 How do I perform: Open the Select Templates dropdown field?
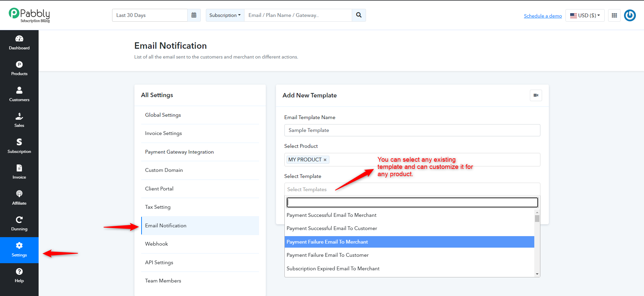[412, 189]
